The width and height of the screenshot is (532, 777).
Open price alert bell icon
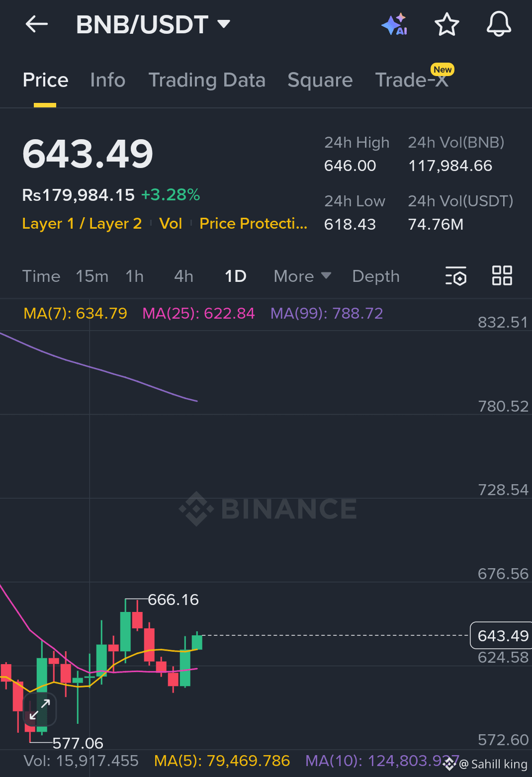499,24
